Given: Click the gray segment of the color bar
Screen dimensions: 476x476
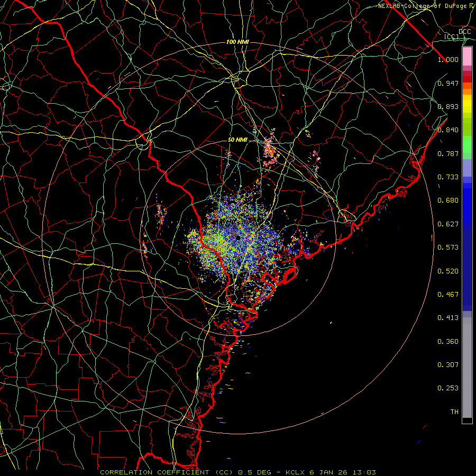Looking at the screenshot, I should [467, 369].
